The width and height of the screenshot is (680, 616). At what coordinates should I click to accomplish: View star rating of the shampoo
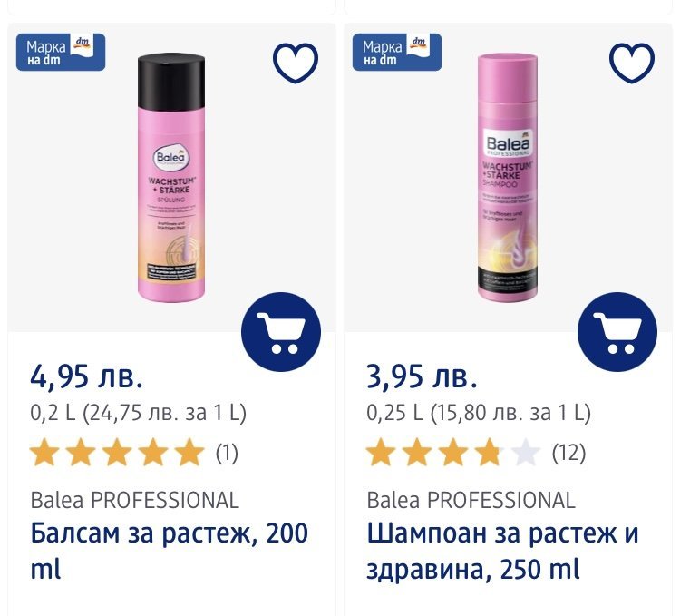[x=453, y=453]
